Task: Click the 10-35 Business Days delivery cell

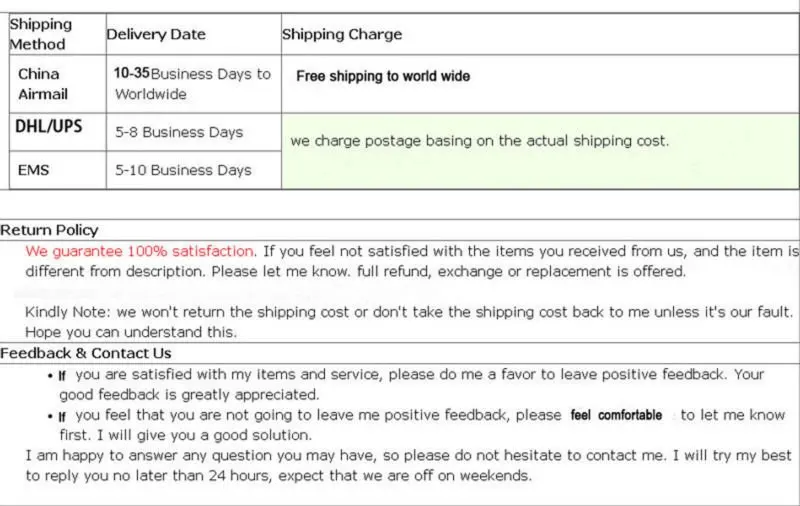Action: [x=193, y=84]
